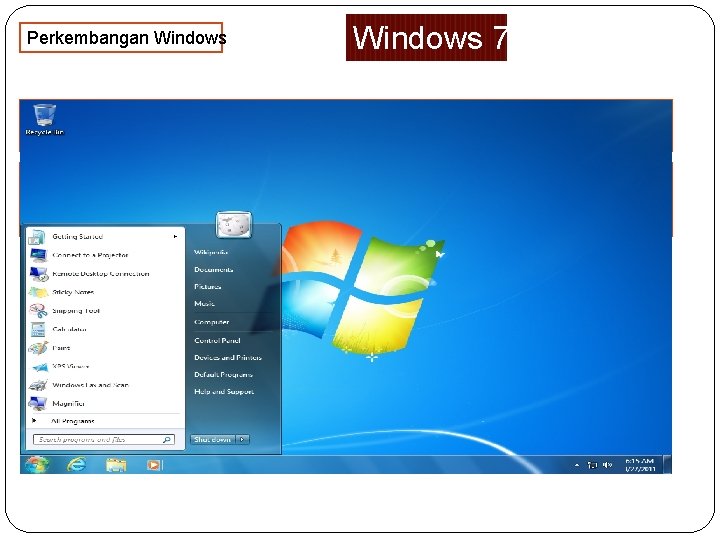This screenshot has height=540, width=720.
Task: Open Pictures library link
Action: 208,287
